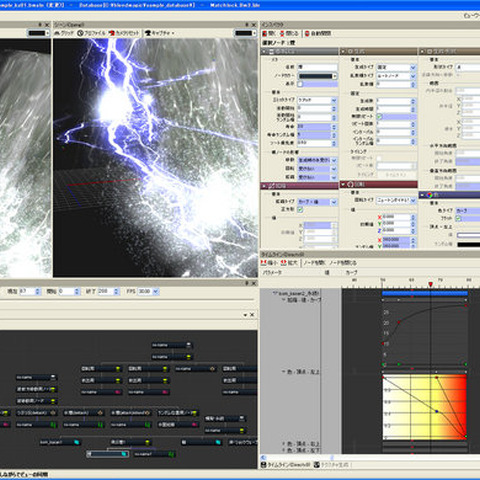Click the black ランダム幅 color swatch
Screen dimensions: 480x480
click(468, 244)
